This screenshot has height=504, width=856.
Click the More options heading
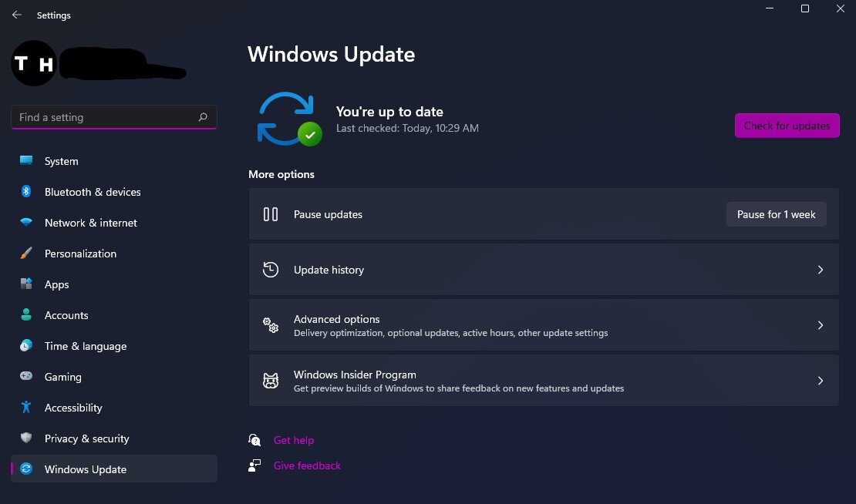point(281,174)
